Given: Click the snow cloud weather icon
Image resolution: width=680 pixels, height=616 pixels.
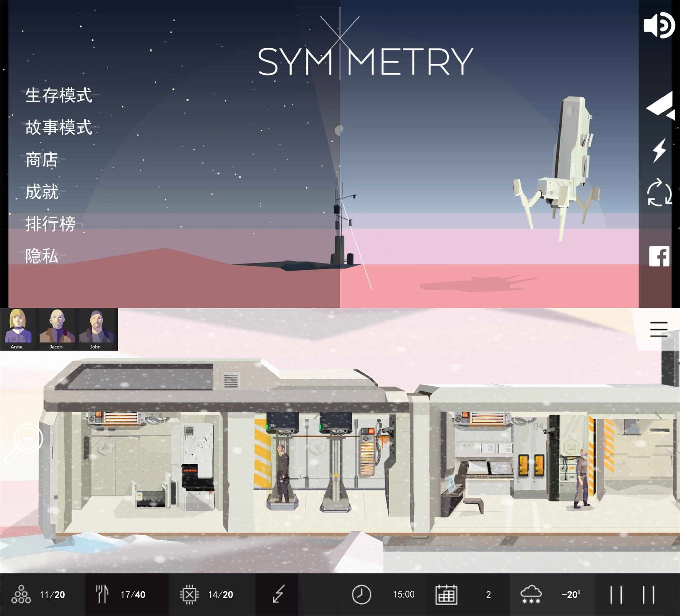Looking at the screenshot, I should tap(531, 594).
